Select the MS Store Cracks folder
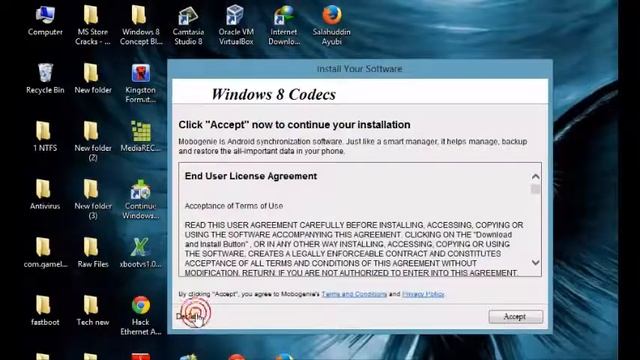This screenshot has height=360, width=640. (93, 25)
